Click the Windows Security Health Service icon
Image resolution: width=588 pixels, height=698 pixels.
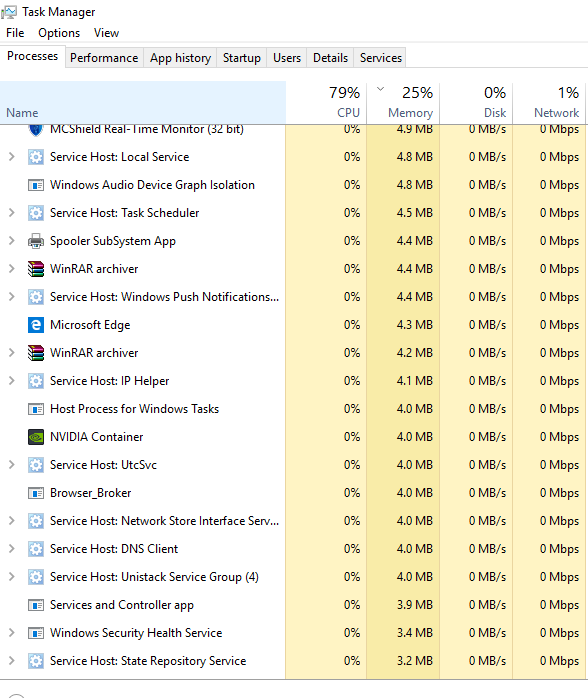(36, 633)
